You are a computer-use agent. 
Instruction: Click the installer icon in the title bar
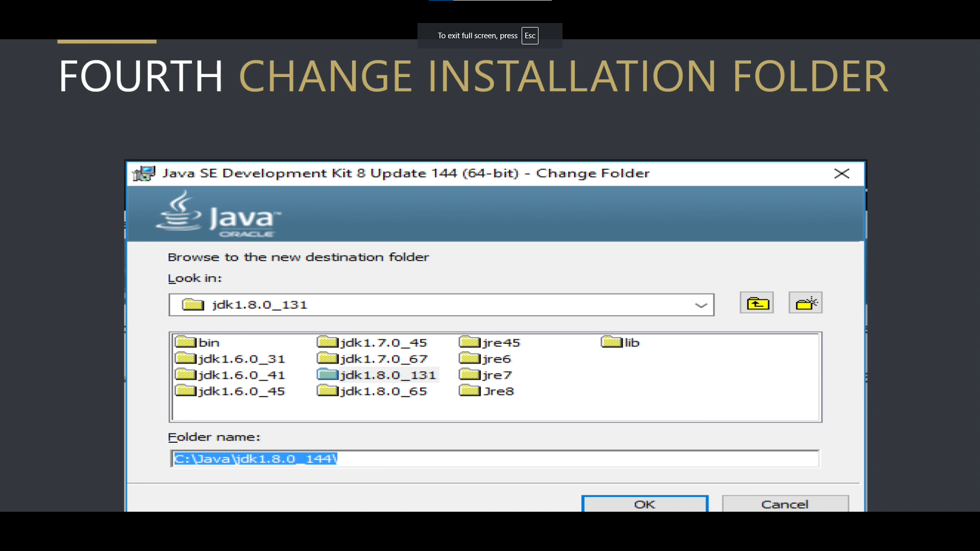[x=143, y=173]
